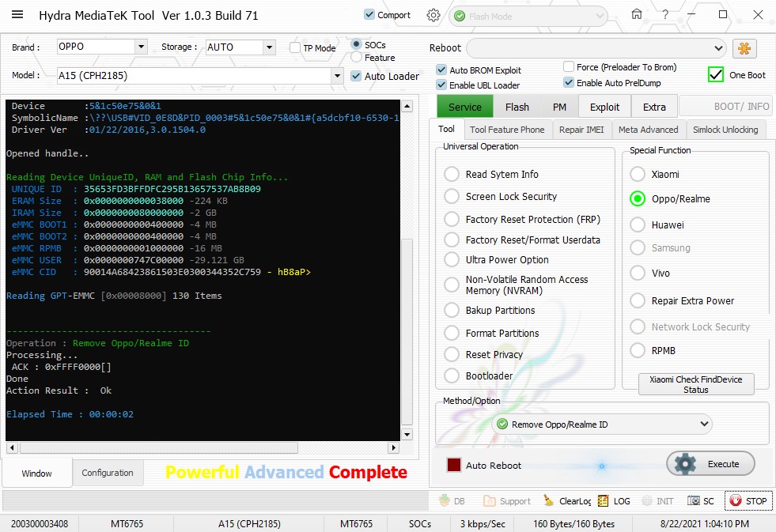Image resolution: width=776 pixels, height=532 pixels.
Task: Open the BOOT/ INFO tab
Action: pyautogui.click(x=725, y=107)
